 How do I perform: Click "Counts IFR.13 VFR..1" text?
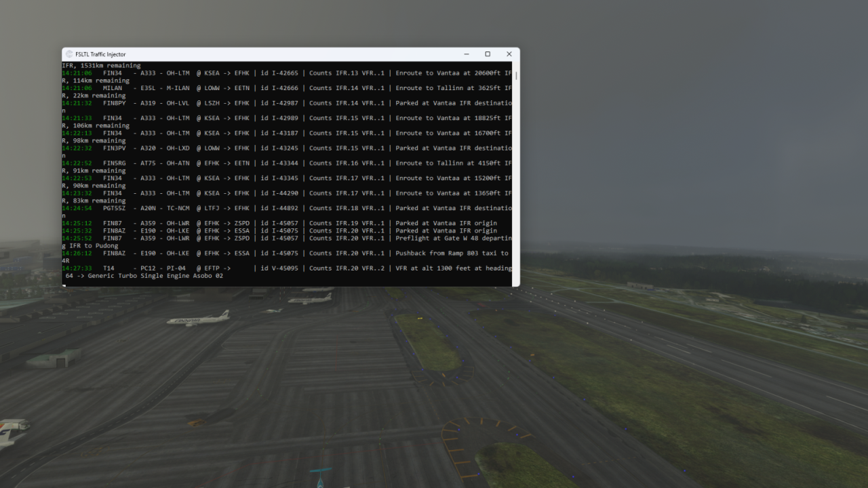click(x=347, y=73)
